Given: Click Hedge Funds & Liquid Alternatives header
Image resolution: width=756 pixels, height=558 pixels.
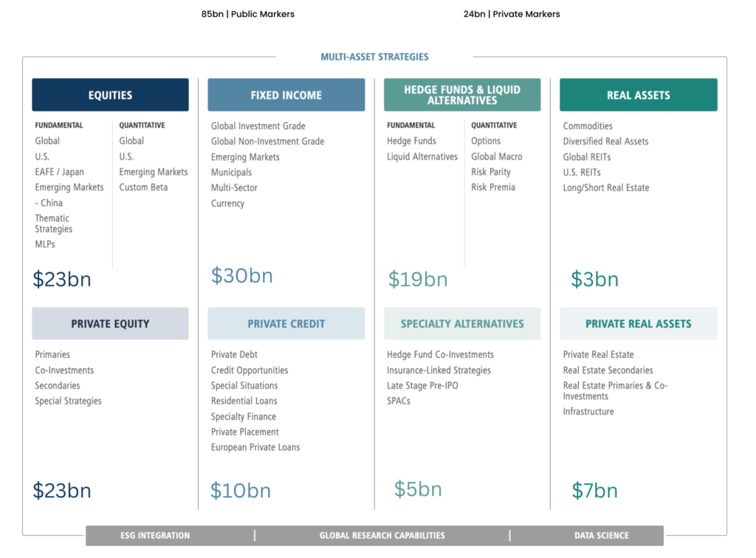Looking at the screenshot, I should coord(462,94).
